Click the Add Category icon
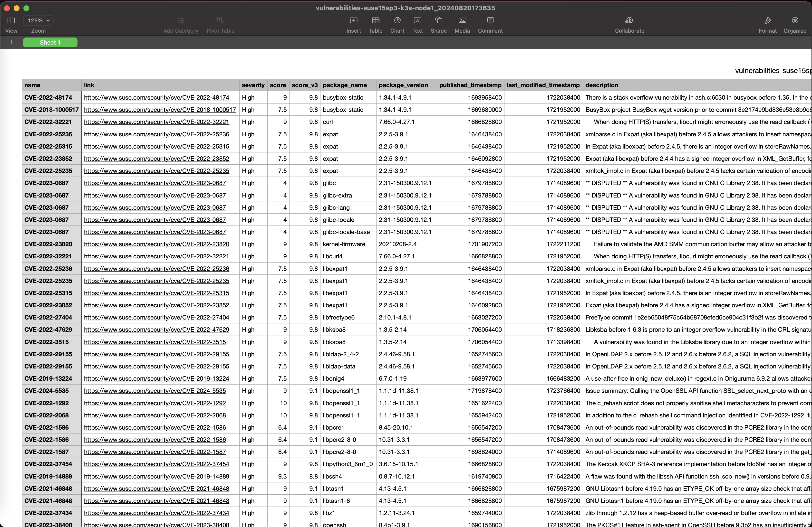This screenshot has height=527, width=812. 181,21
